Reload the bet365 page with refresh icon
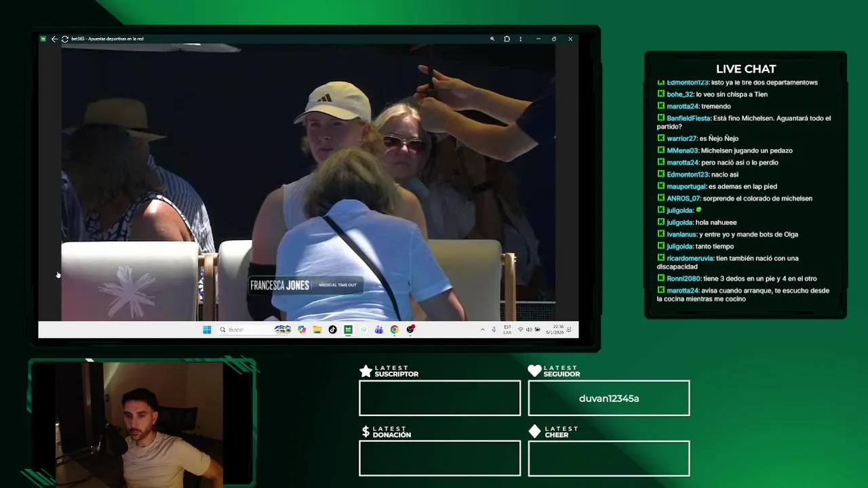The height and width of the screenshot is (488, 868). pos(64,39)
